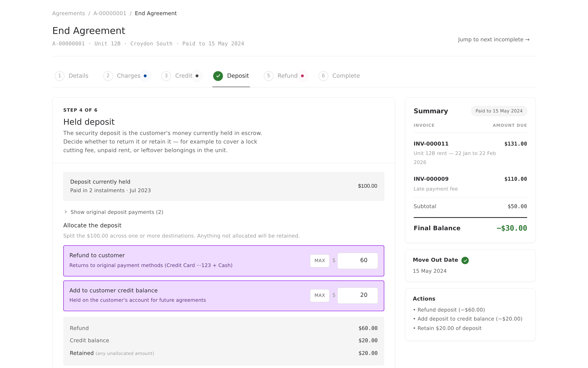Viewport: 588px width, 368px height.
Task: Click the Move Out Date green check icon
Action: click(x=465, y=260)
